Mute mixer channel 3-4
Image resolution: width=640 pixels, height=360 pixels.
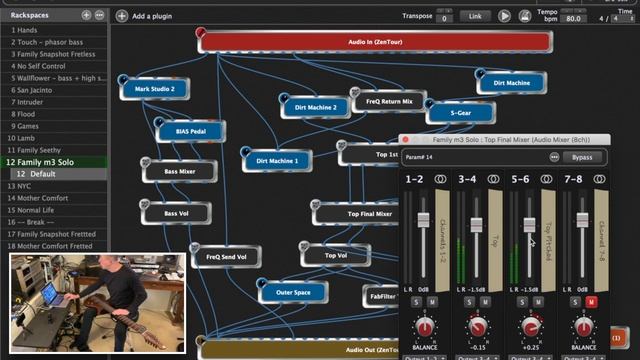(x=485, y=302)
